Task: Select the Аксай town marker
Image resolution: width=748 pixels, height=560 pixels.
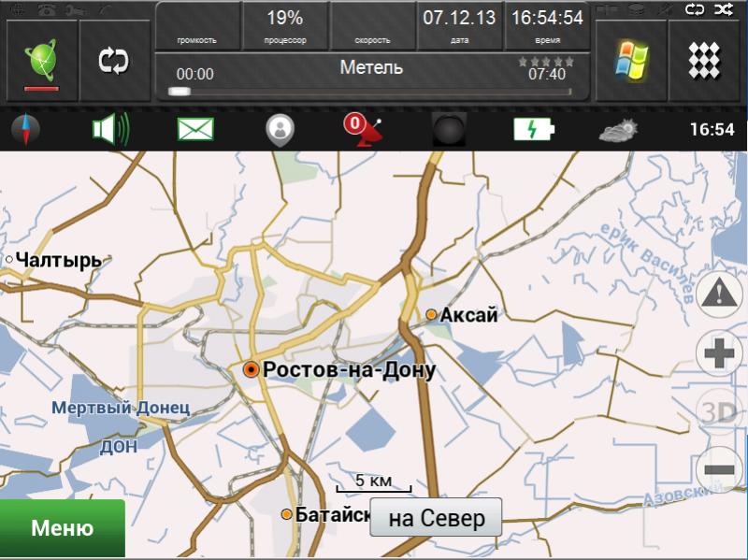Action: click(431, 314)
